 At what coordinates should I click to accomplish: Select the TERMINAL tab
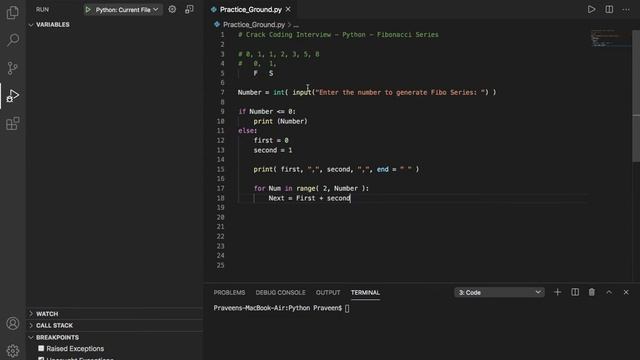(365, 293)
